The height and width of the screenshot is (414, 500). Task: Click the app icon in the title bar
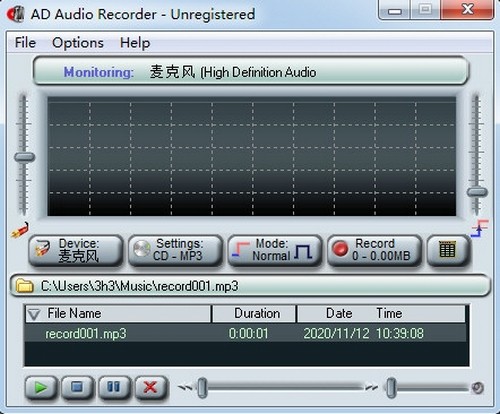click(x=16, y=14)
